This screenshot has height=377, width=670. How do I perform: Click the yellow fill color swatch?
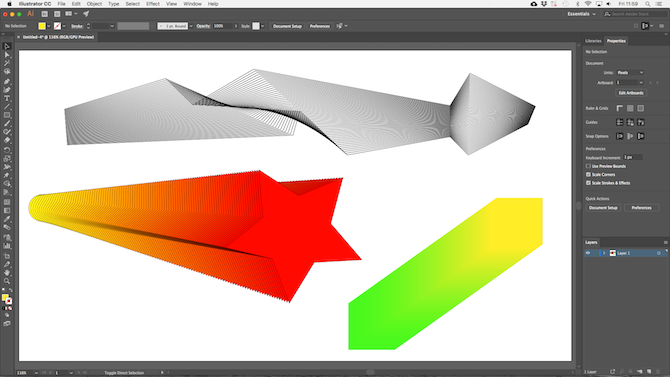[x=42, y=26]
